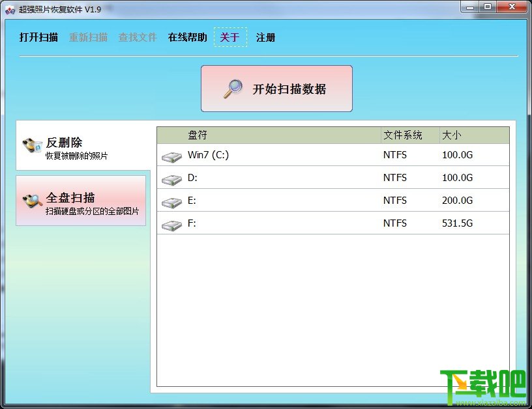Click the full disk scan magnifier icon
532x409 pixels.
coord(32,201)
